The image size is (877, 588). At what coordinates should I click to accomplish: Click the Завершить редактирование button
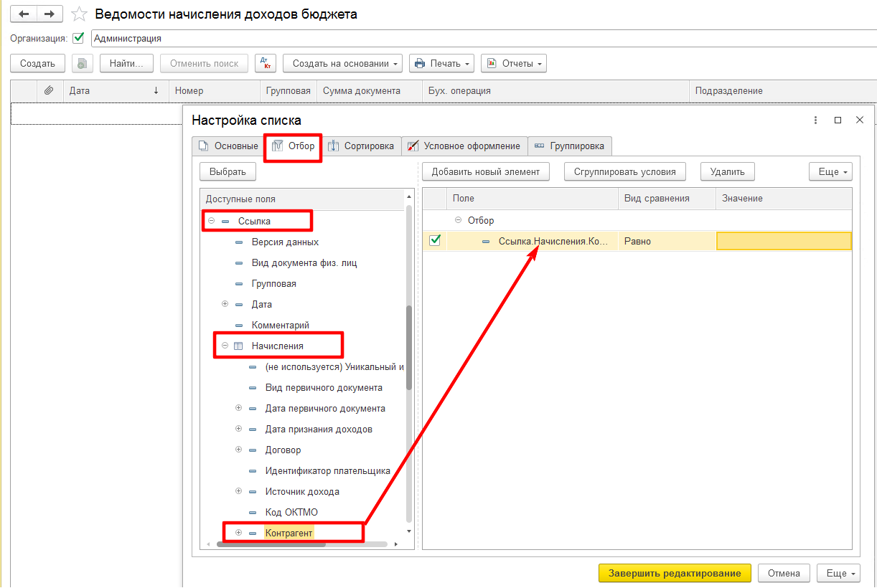pyautogui.click(x=674, y=573)
